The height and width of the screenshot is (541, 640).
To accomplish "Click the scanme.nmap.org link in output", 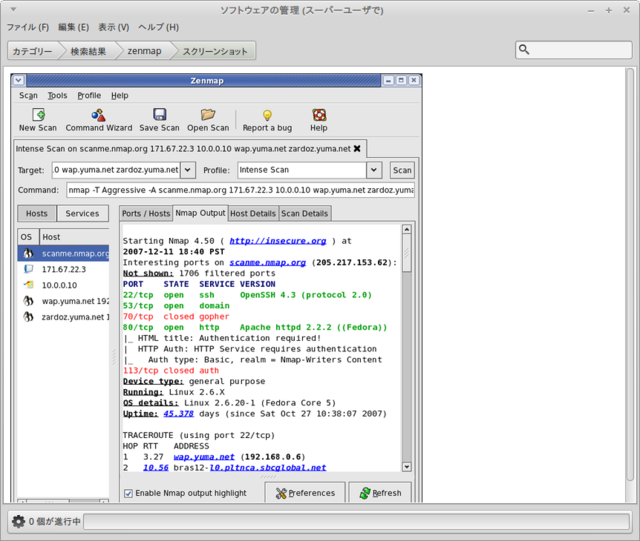I will pos(267,263).
